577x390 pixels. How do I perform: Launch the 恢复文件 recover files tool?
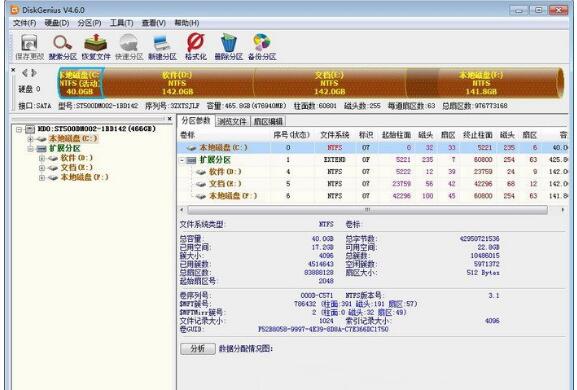point(96,47)
